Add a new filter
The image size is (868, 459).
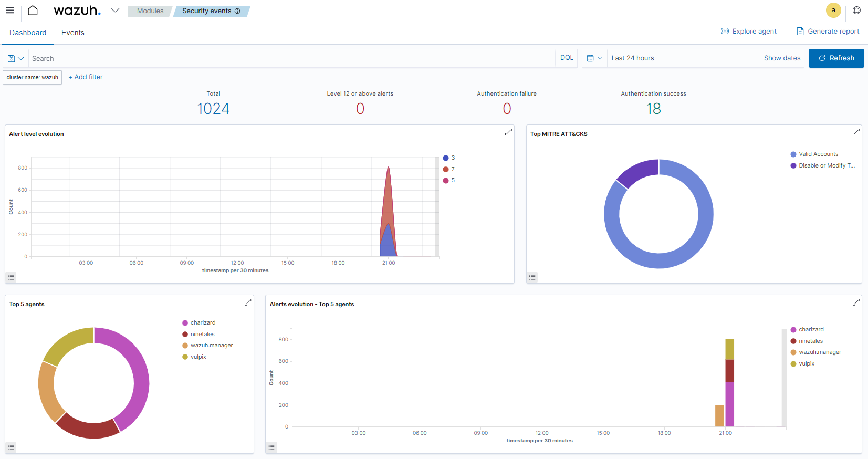(x=86, y=77)
